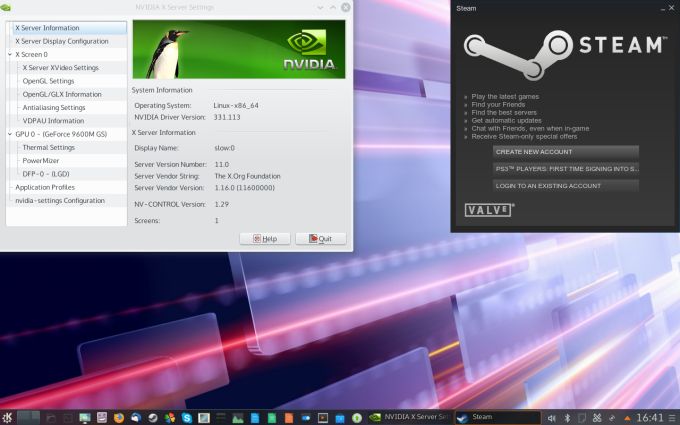
Task: Collapse the X Screen 0 tree node
Action: click(10, 55)
